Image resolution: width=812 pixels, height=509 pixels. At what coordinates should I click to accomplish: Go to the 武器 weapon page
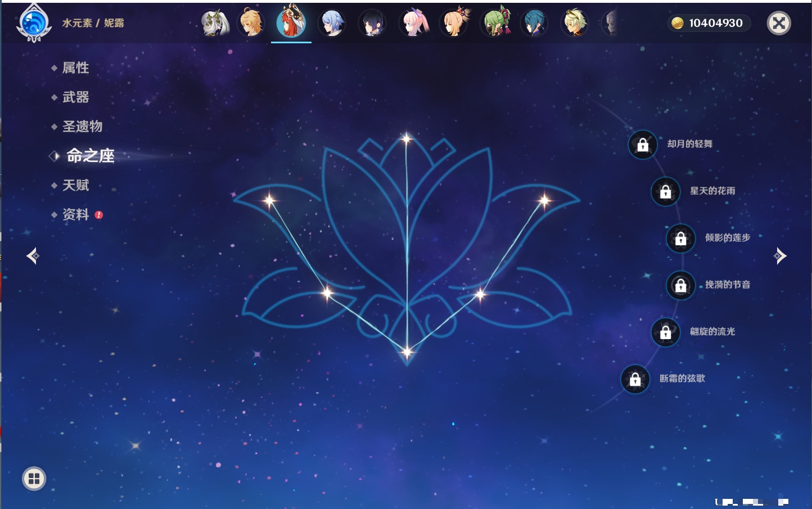[x=75, y=97]
